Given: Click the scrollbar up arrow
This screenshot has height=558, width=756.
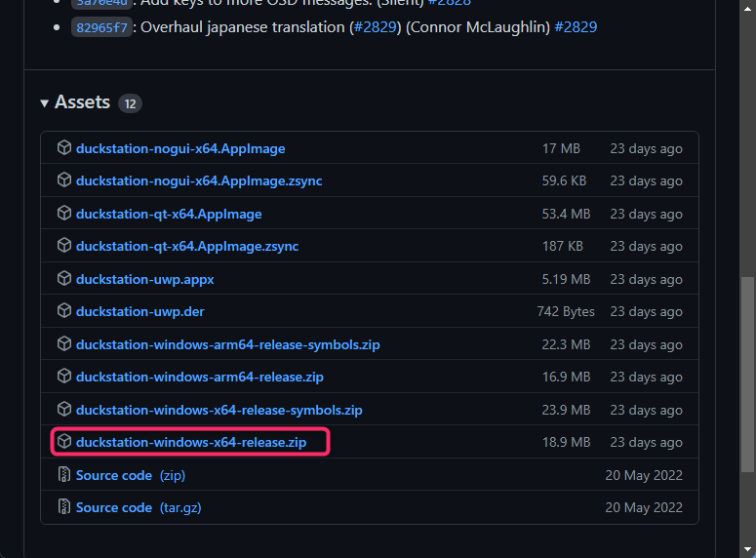Looking at the screenshot, I should click(748, 8).
